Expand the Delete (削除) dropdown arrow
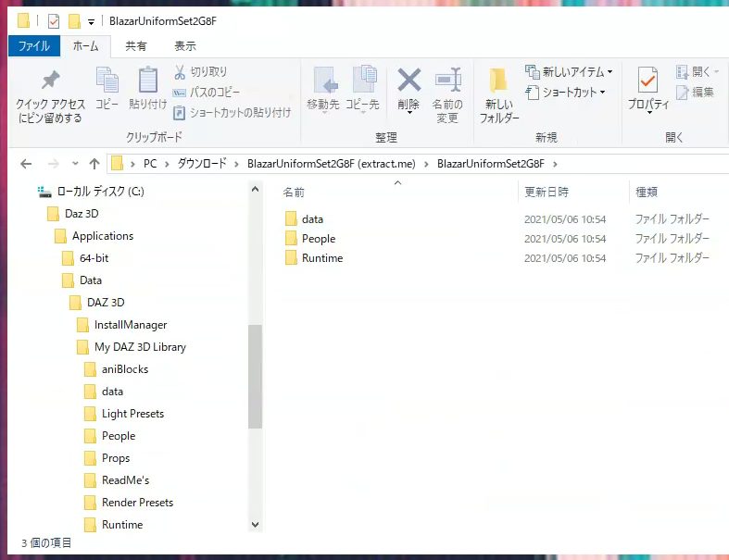The height and width of the screenshot is (560, 729). [409, 113]
